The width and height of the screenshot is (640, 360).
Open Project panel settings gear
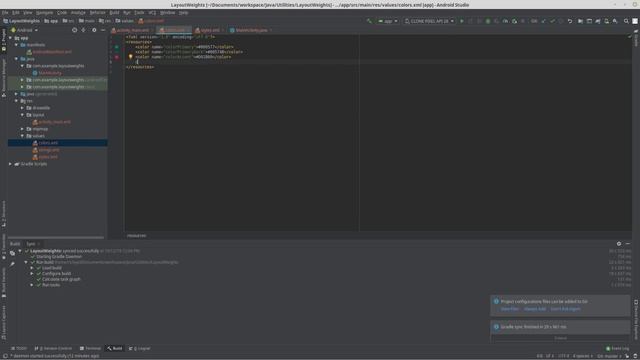[x=94, y=30]
